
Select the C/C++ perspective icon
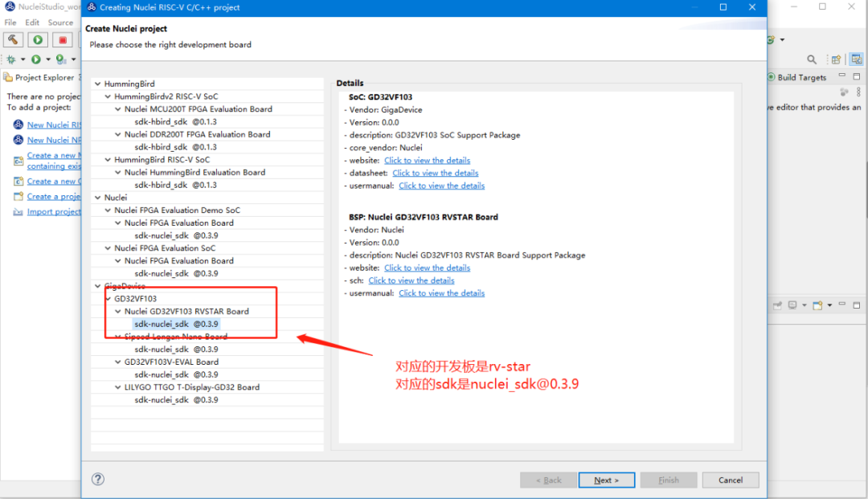pyautogui.click(x=857, y=59)
